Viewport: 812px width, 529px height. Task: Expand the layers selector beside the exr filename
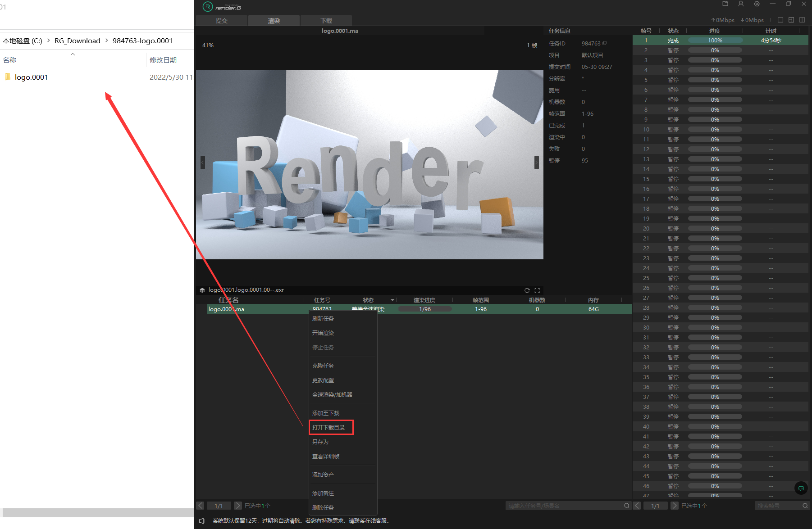(202, 290)
